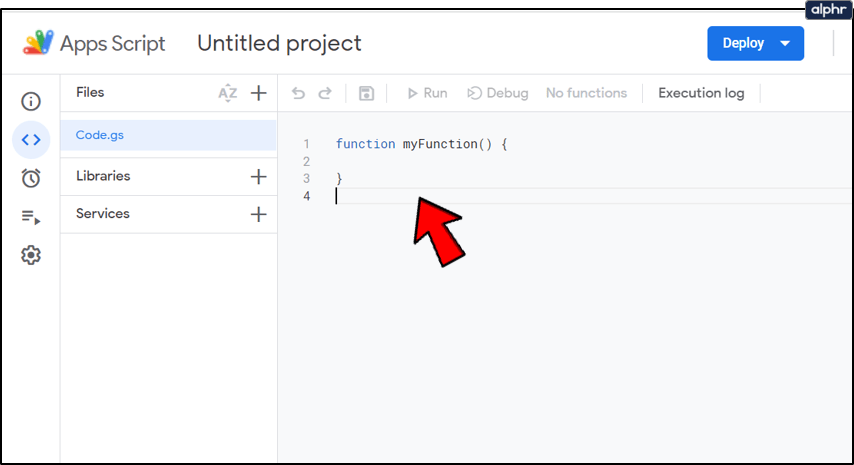The width and height of the screenshot is (854, 465).
Task: Open the Triggers alarm clock icon
Action: pos(31,178)
